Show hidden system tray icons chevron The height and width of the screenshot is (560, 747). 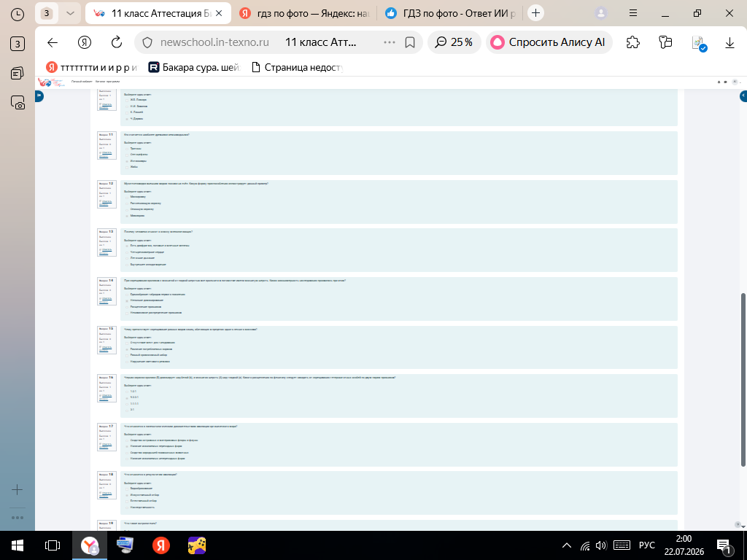pyautogui.click(x=566, y=545)
